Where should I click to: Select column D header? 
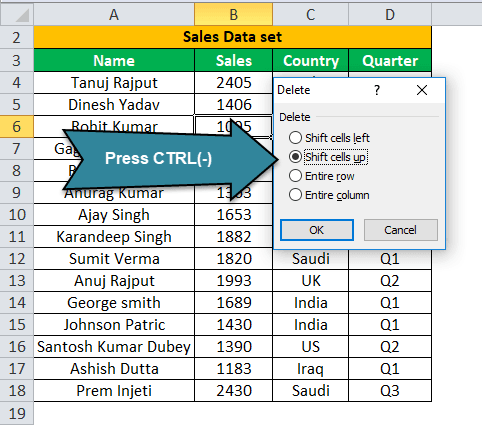click(x=390, y=14)
